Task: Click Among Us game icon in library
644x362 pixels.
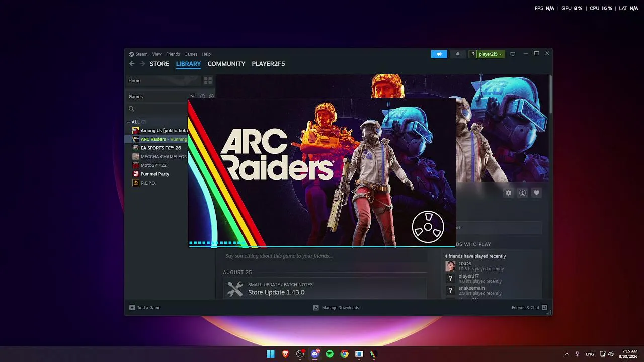Action: [135, 131]
